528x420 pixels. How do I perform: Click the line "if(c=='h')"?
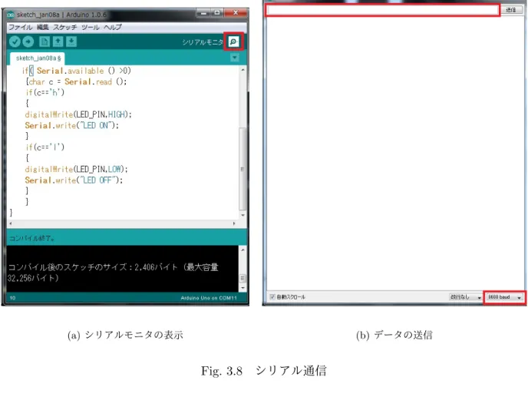[x=45, y=92]
